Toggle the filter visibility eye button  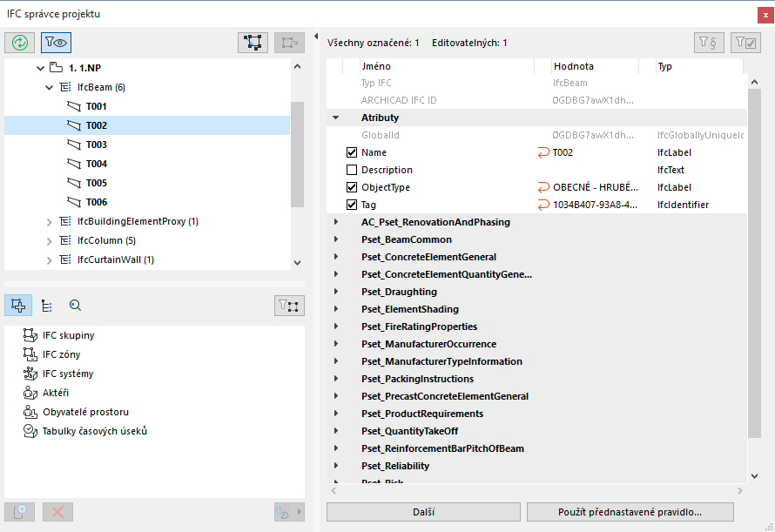point(55,41)
